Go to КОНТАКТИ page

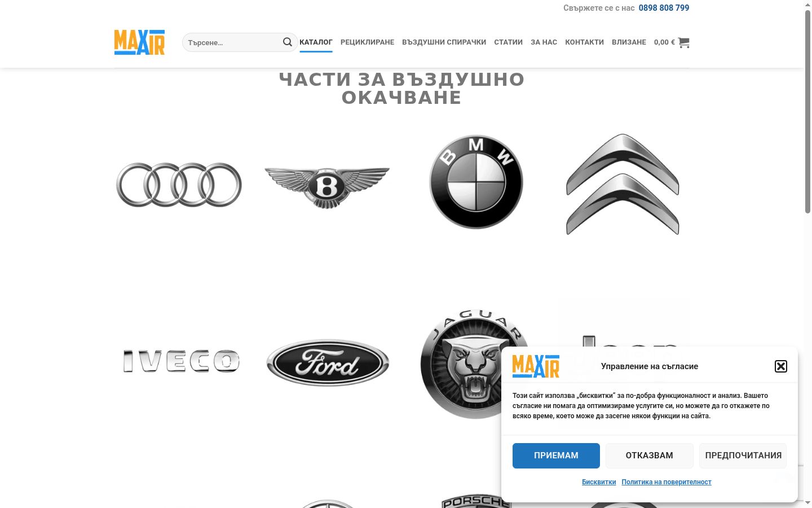pyautogui.click(x=584, y=42)
